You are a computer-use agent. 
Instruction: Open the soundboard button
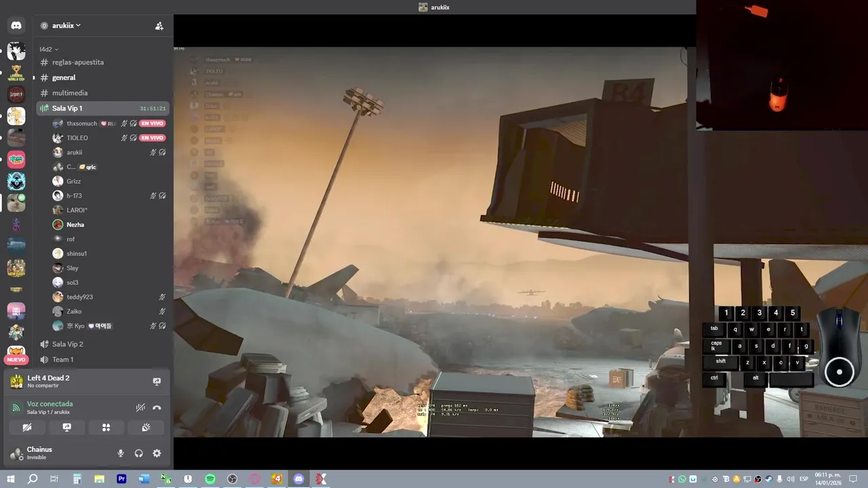pyautogui.click(x=146, y=428)
